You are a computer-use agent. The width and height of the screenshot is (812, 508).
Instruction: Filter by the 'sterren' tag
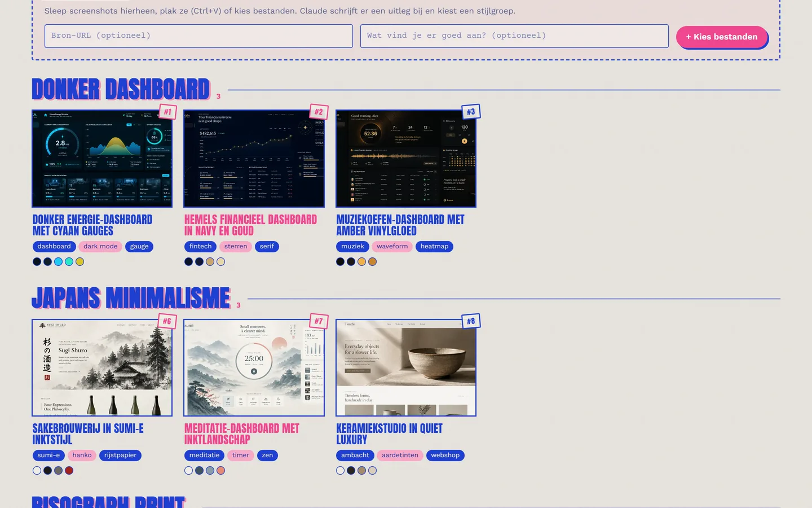(236, 247)
